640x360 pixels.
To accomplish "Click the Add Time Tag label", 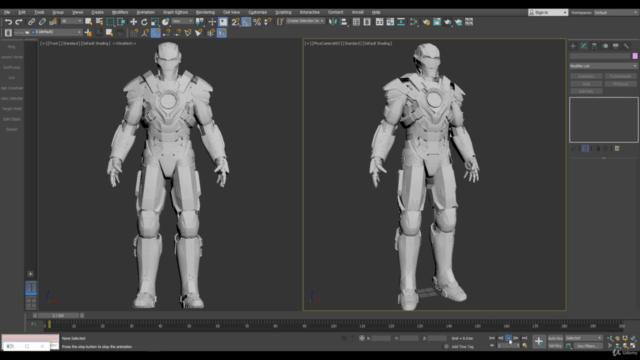I will [462, 347].
